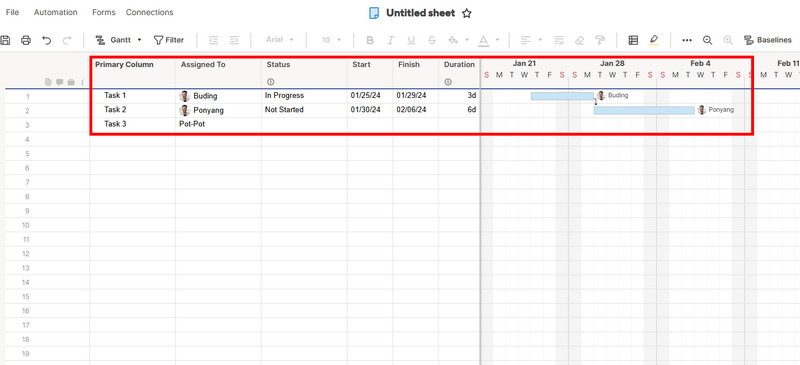Viewport: 800px width, 365px height.
Task: Click the Filter button
Action: point(169,40)
